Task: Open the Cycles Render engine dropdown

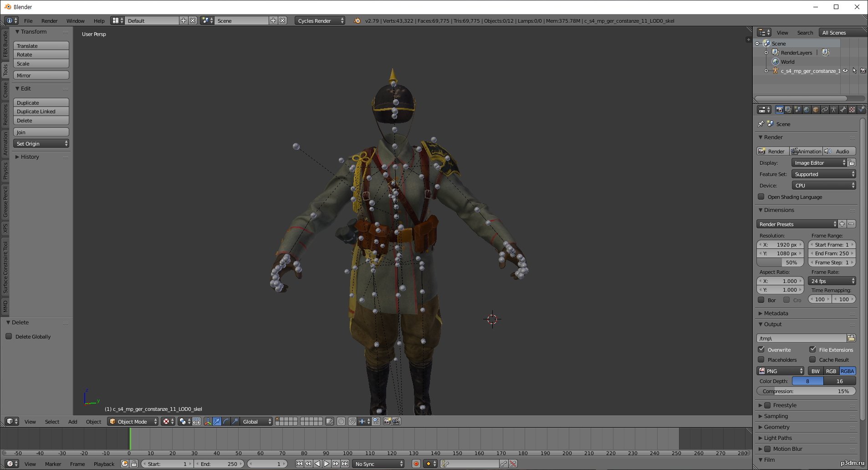Action: click(320, 20)
